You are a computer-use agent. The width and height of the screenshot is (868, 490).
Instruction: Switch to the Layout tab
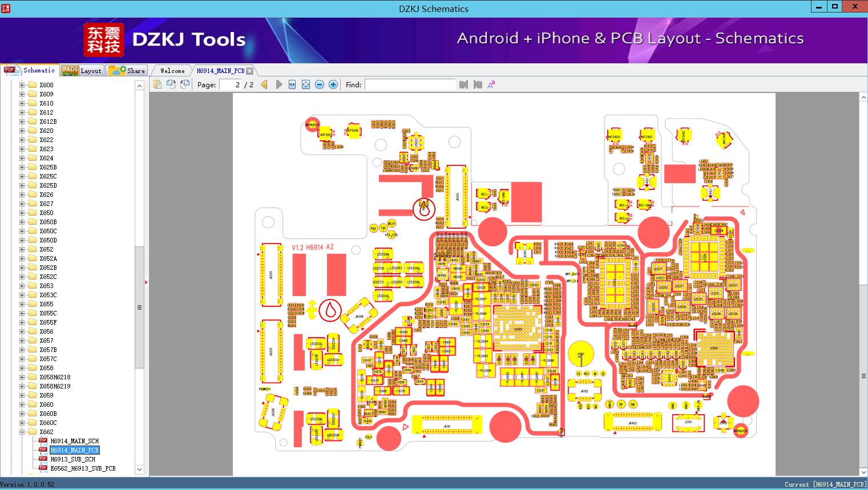[81, 71]
